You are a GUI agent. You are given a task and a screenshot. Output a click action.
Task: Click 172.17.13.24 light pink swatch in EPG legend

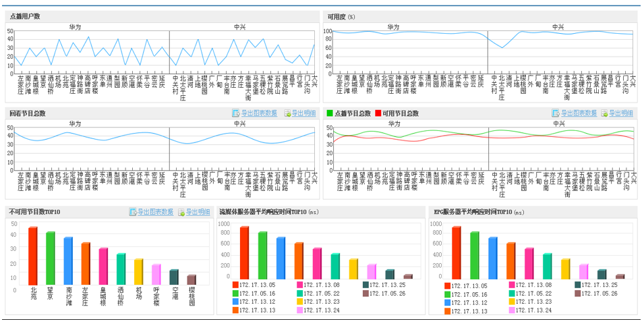click(512, 310)
